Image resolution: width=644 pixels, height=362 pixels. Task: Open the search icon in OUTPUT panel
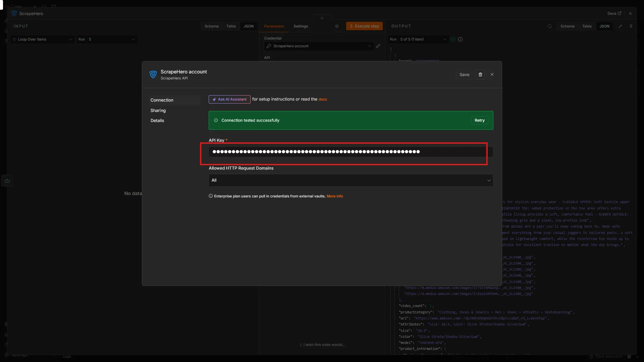(550, 26)
